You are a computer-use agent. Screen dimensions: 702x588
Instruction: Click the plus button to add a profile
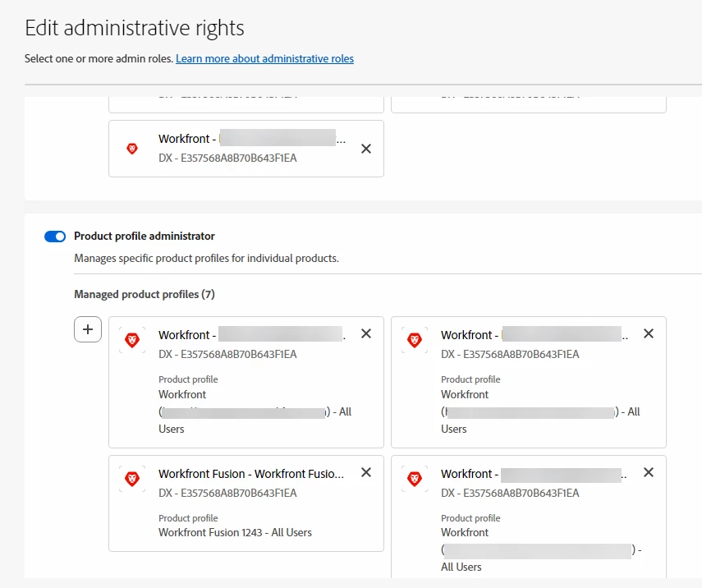(88, 329)
